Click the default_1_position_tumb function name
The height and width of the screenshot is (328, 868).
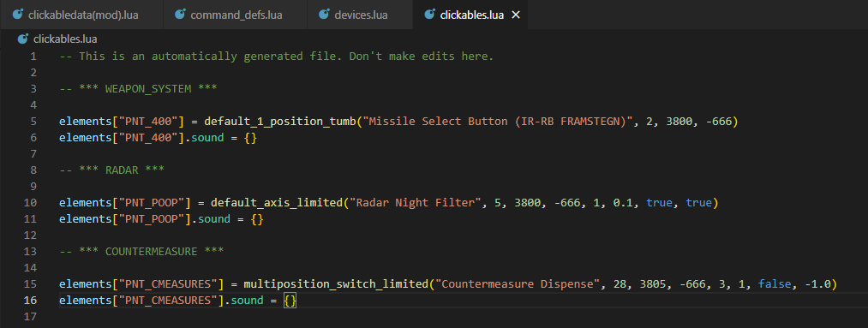pyautogui.click(x=279, y=121)
